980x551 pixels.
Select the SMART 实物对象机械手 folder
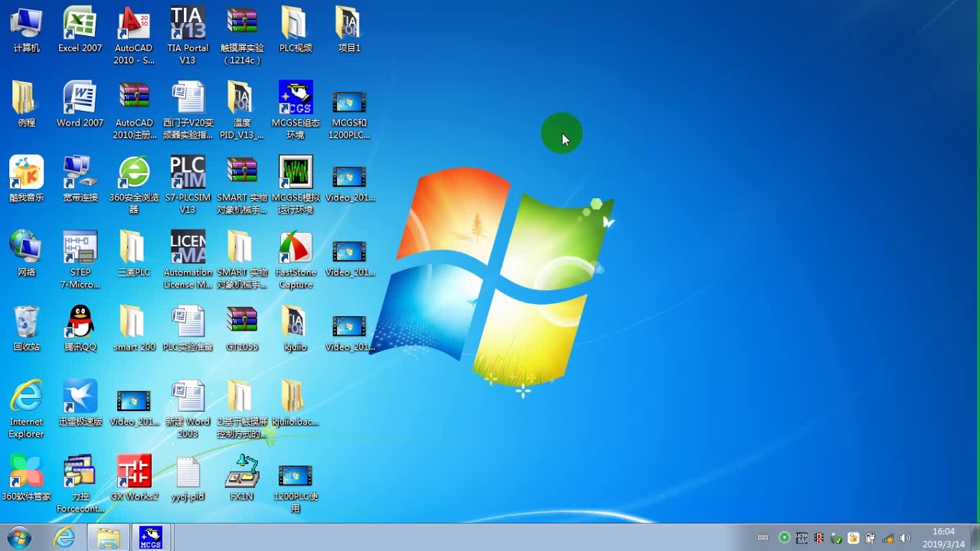pyautogui.click(x=242, y=260)
